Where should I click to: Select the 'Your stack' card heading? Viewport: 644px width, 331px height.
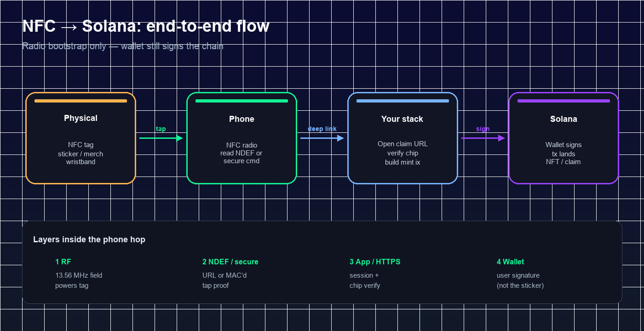(x=402, y=119)
